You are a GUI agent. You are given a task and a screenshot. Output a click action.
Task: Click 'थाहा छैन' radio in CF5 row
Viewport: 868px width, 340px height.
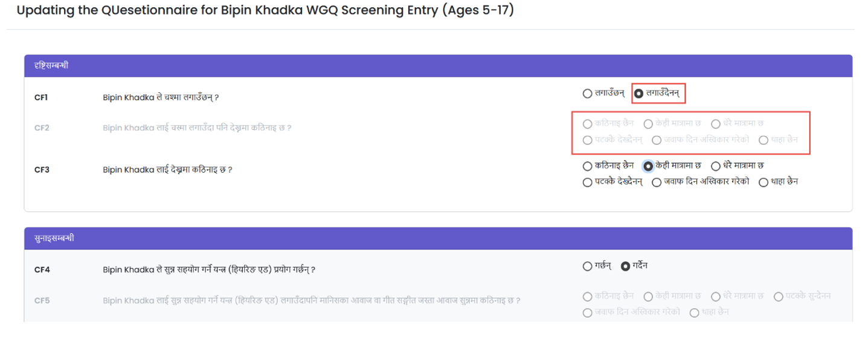(694, 312)
